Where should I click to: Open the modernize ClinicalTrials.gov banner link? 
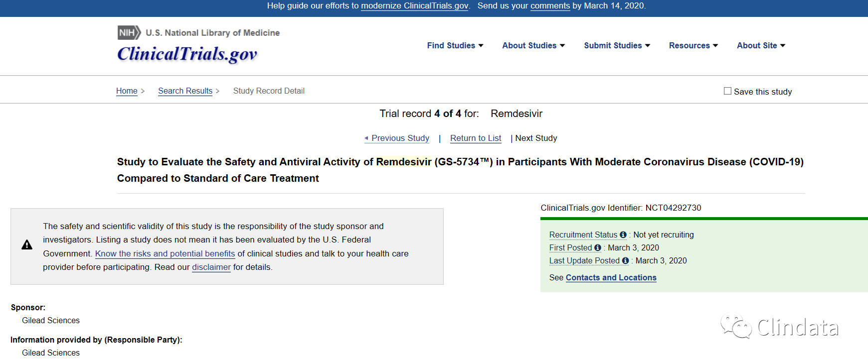414,6
